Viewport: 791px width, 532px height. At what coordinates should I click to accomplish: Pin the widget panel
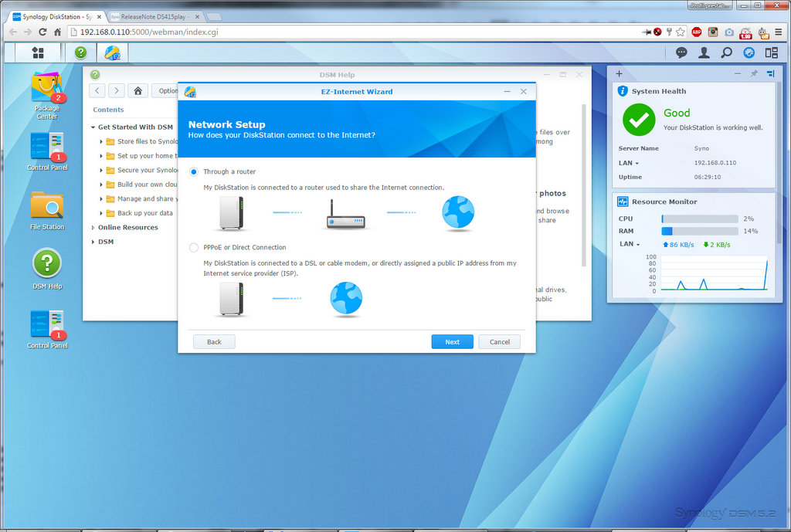tap(754, 73)
